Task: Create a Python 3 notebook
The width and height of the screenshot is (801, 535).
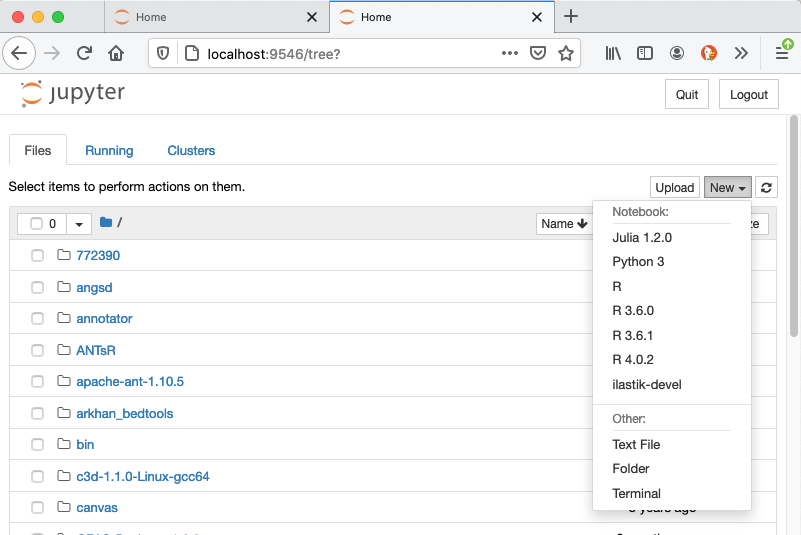Action: point(671,262)
